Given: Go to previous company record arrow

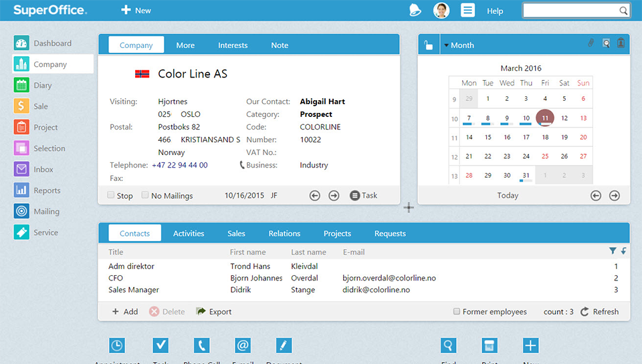Looking at the screenshot, I should 314,196.
